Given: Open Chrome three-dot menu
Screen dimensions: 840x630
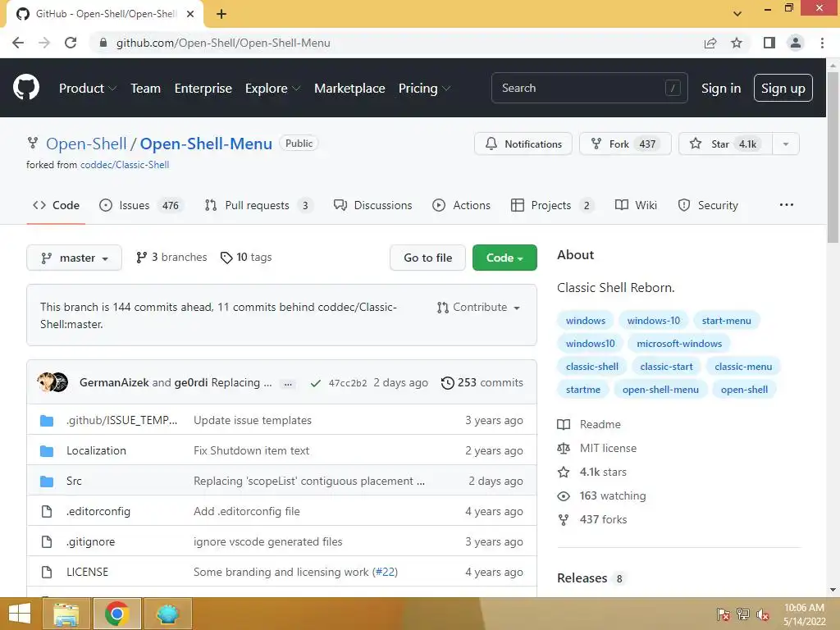Looking at the screenshot, I should click(x=822, y=43).
